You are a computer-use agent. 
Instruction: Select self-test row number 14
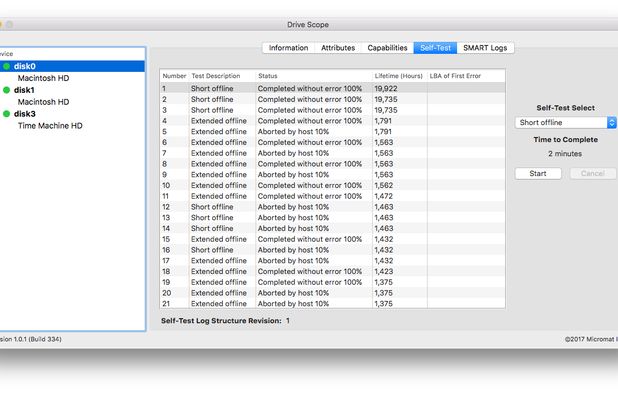click(x=332, y=228)
